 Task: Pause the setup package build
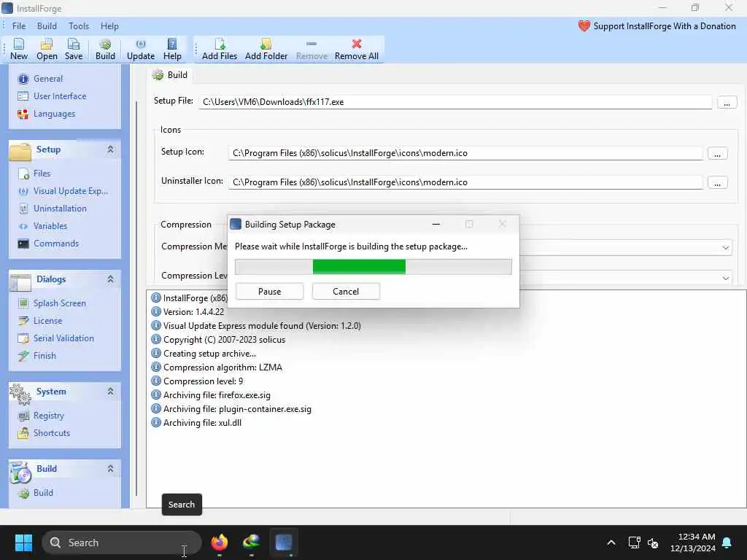tap(269, 292)
